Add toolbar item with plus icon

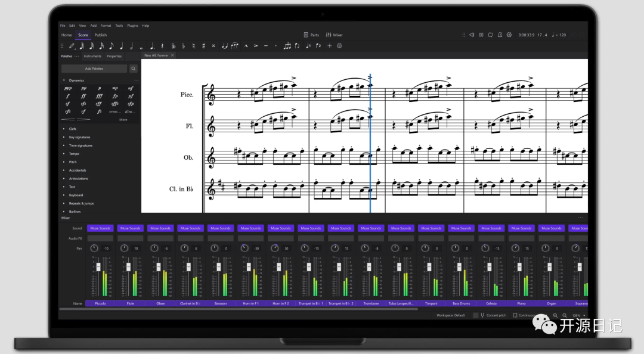point(329,46)
